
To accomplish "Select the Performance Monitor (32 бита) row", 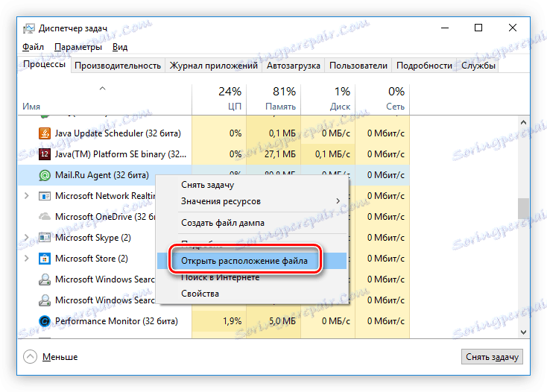I will [x=213, y=321].
